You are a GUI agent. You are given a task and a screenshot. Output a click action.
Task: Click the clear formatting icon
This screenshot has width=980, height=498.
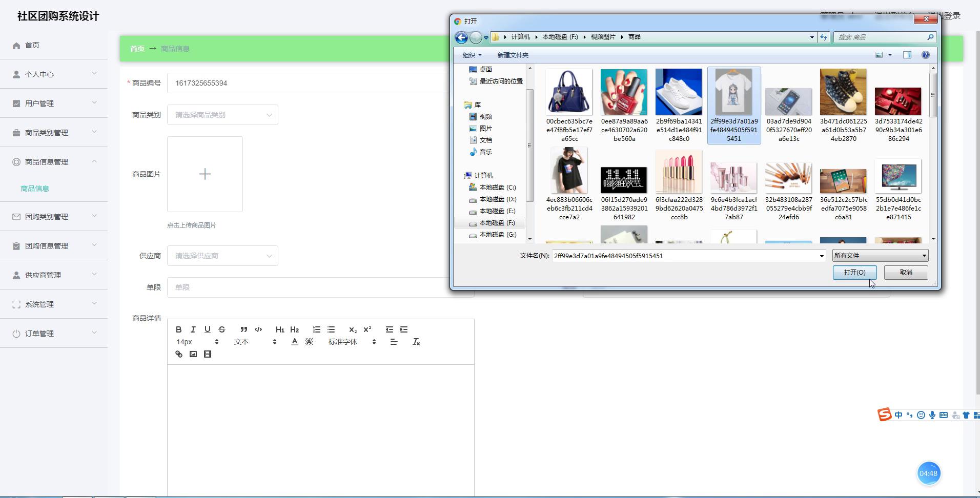416,342
